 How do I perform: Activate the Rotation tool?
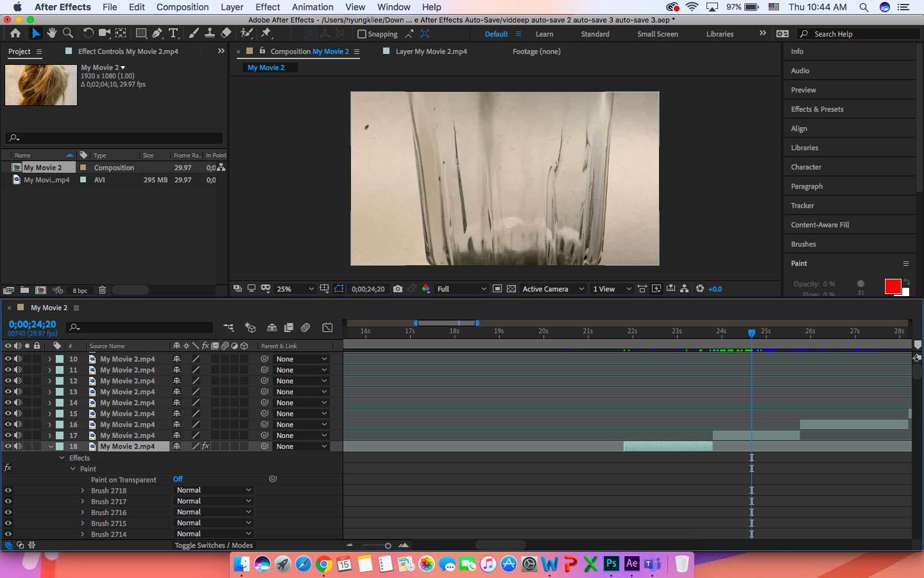point(88,33)
